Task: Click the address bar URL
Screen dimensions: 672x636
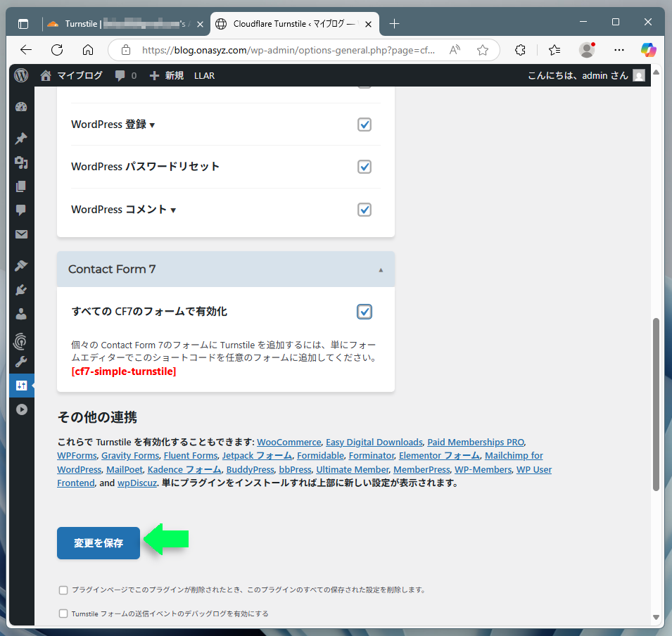Action: pos(288,50)
